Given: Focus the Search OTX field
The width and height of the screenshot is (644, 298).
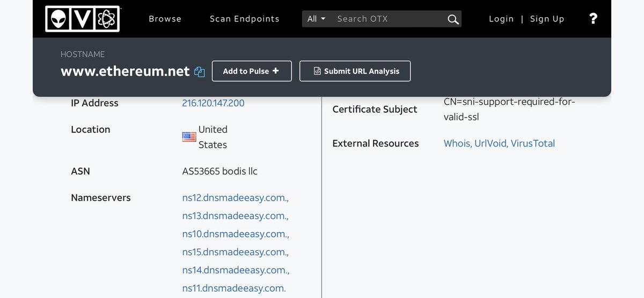Looking at the screenshot, I should 386,19.
